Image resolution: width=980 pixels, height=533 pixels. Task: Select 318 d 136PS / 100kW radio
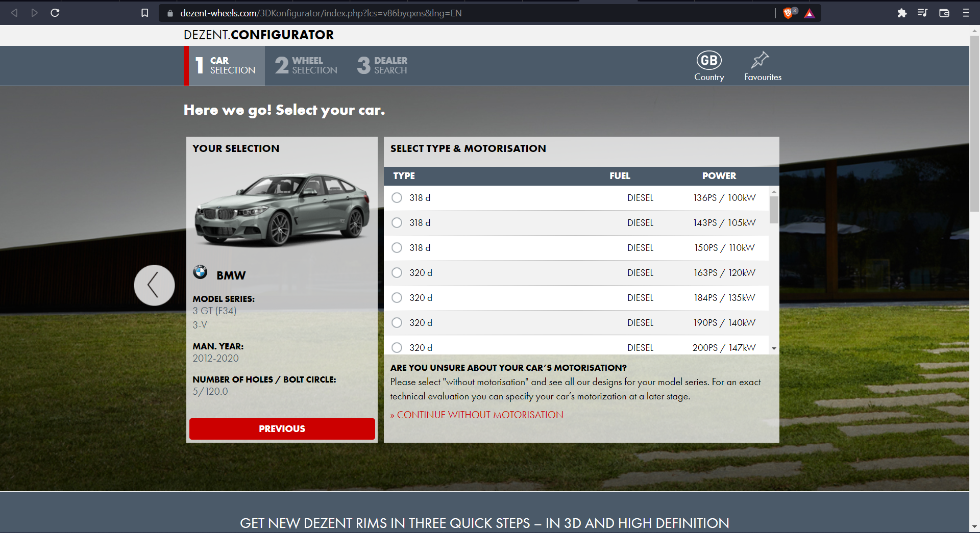point(397,198)
